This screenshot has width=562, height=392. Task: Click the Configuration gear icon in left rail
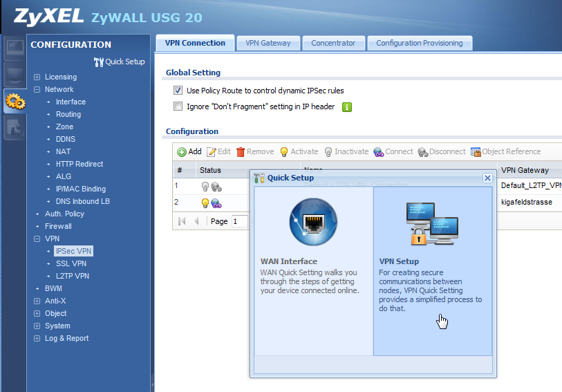click(15, 102)
